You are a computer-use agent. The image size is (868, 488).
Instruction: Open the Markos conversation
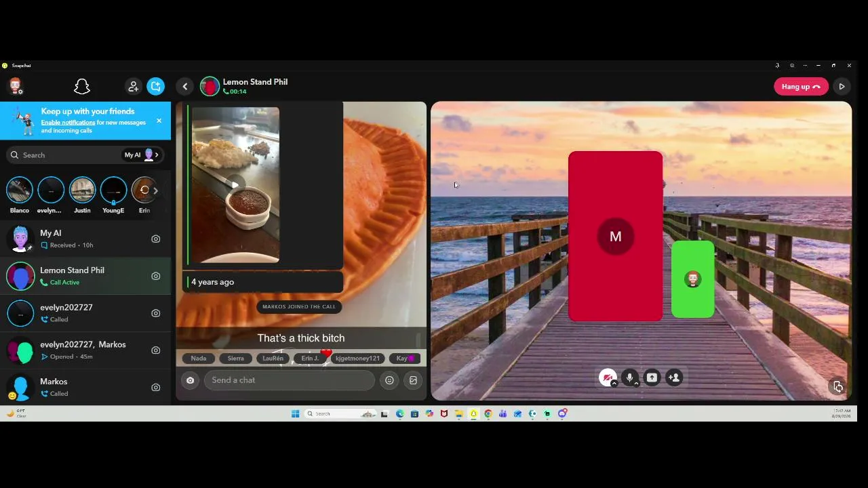click(x=85, y=387)
